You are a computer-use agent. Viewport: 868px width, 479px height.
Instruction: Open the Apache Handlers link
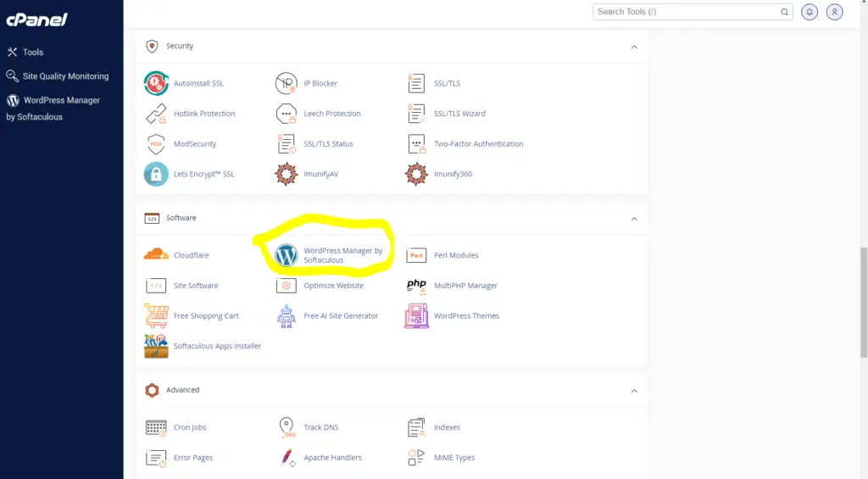[x=332, y=458]
